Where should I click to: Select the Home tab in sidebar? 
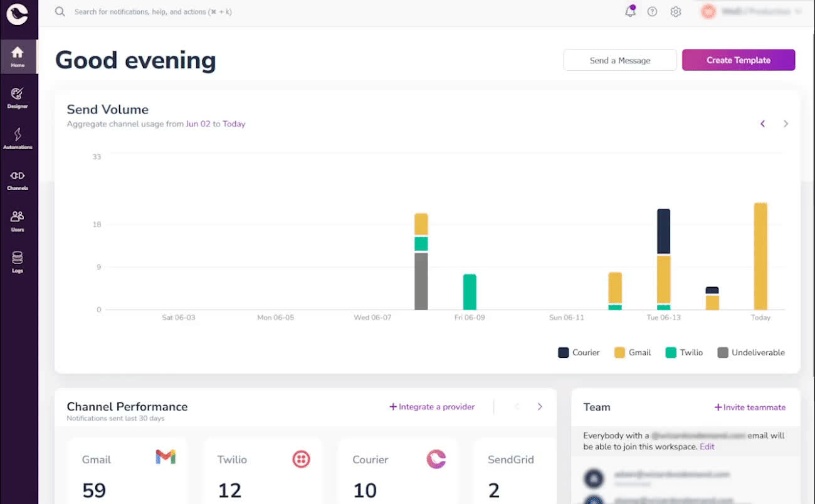click(x=18, y=56)
